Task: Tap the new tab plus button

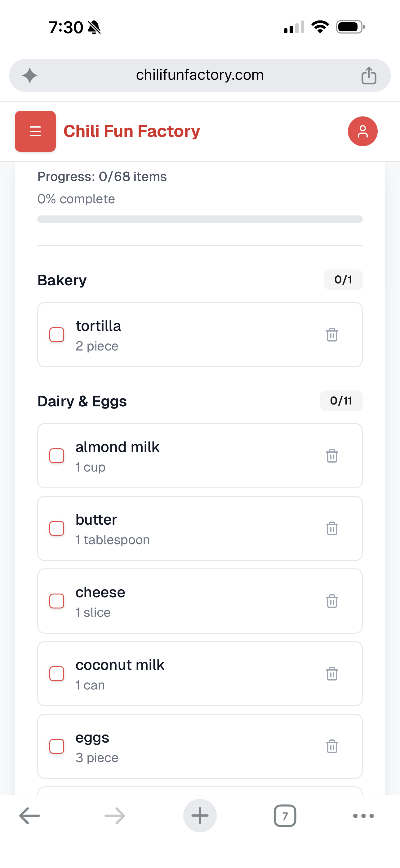Action: (200, 816)
